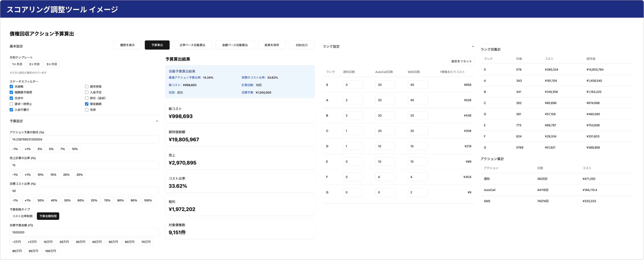Choose 15% preset for 売上計算の比率
This screenshot has height=260, width=644.
click(x=53, y=175)
